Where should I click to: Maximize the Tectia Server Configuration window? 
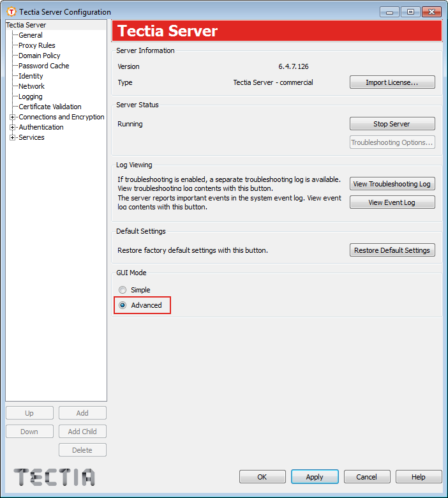410,11
